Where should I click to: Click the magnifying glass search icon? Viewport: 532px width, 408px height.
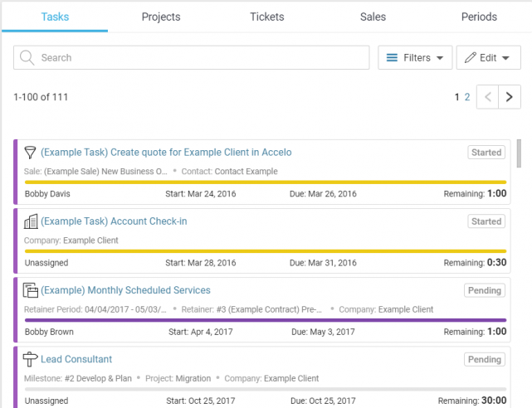click(27, 58)
